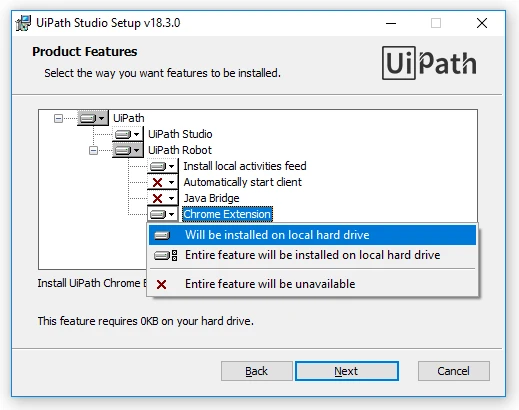The image size is (519, 410).
Task: Open UiPath Studio feature install-state dropdown
Action: pyautogui.click(x=128, y=134)
